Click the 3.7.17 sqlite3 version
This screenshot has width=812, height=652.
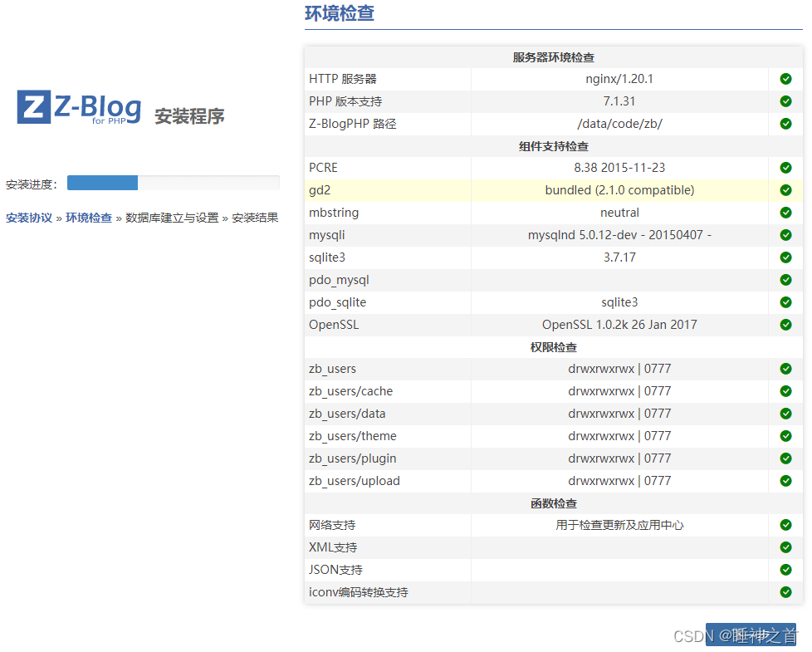pos(619,257)
